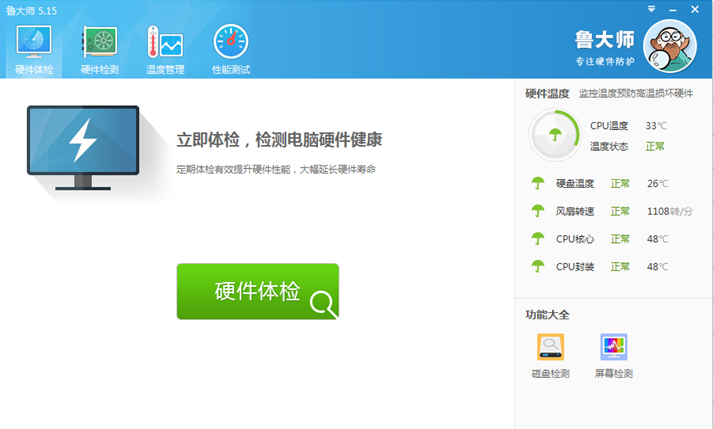The height and width of the screenshot is (429, 714).
Task: Click the 鲁大师 专注硬件防护 logo text
Action: coord(605,47)
